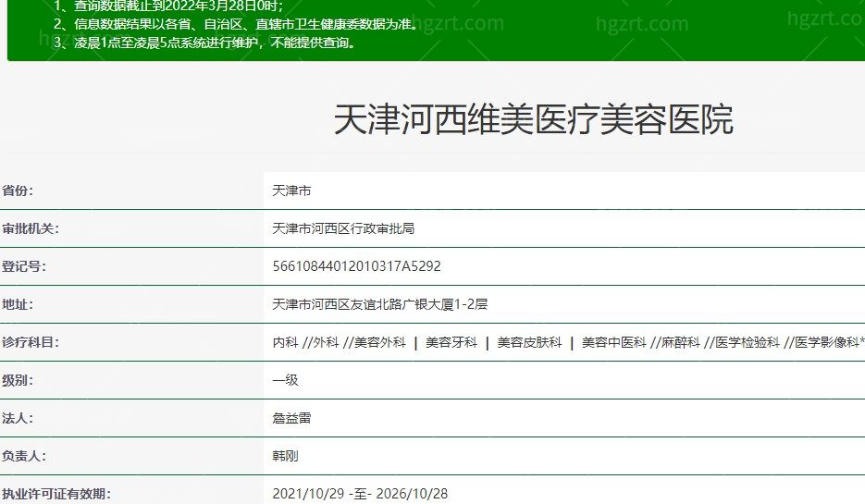The image size is (865, 504).
Task: Click notice line about 卫生健康委数据为准
Action: pos(237,24)
